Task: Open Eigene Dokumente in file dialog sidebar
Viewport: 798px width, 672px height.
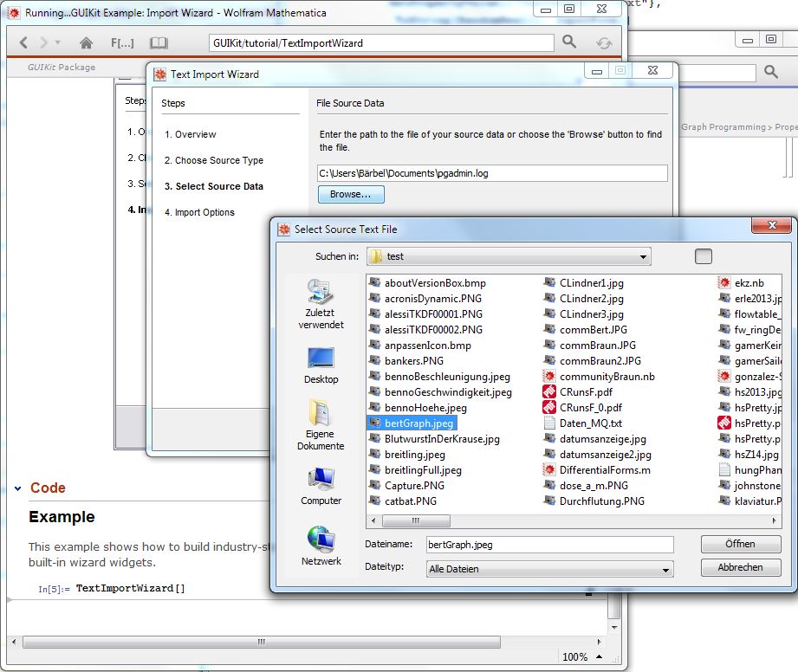Action: tap(321, 426)
